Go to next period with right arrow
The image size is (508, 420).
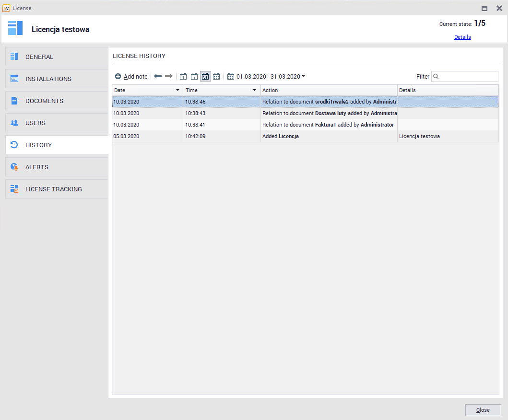click(168, 76)
